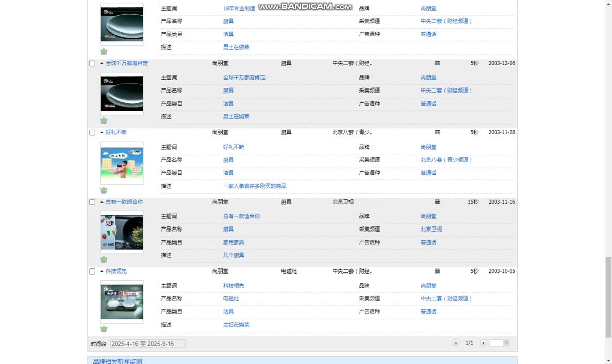Screen dimensions: 612x364
Task: Click the basket icon under the 总有一款适合你 thumbnail
Action: coord(104,259)
